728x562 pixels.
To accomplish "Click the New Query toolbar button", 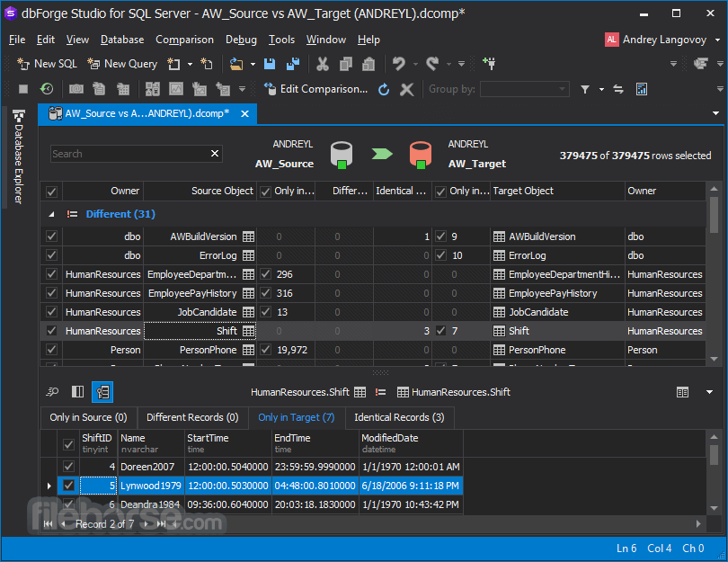I will (122, 64).
